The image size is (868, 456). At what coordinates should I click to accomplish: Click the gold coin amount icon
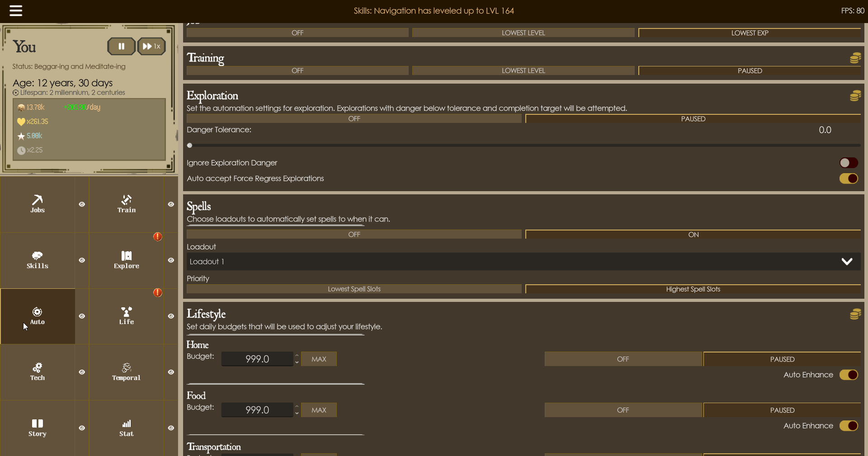click(x=21, y=108)
